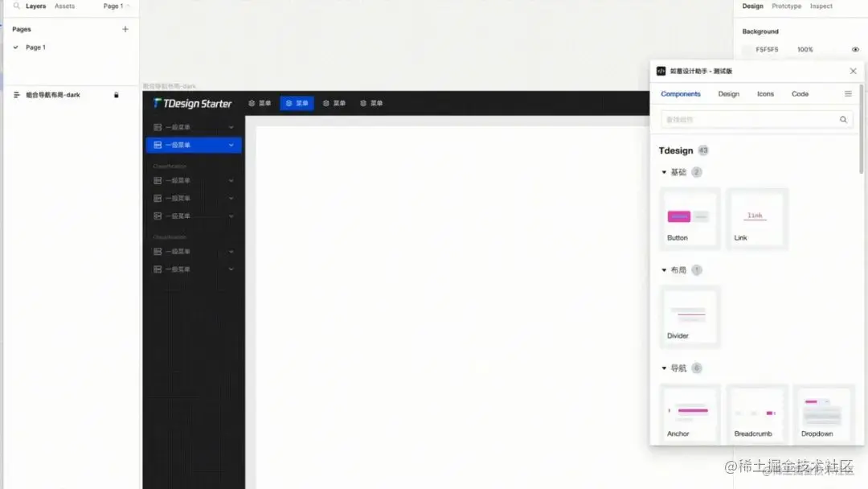Image resolution: width=868 pixels, height=489 pixels.
Task: Open the Inspect tab
Action: (x=821, y=6)
